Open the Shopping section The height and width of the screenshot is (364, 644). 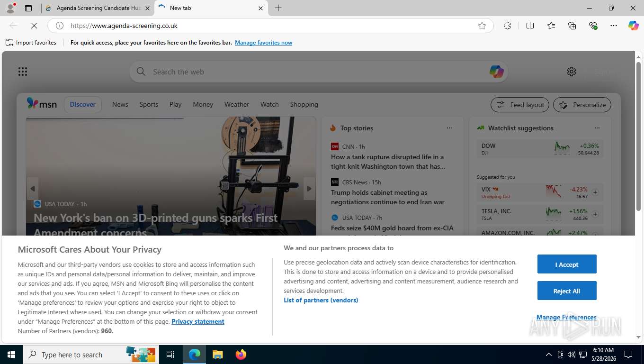point(304,104)
